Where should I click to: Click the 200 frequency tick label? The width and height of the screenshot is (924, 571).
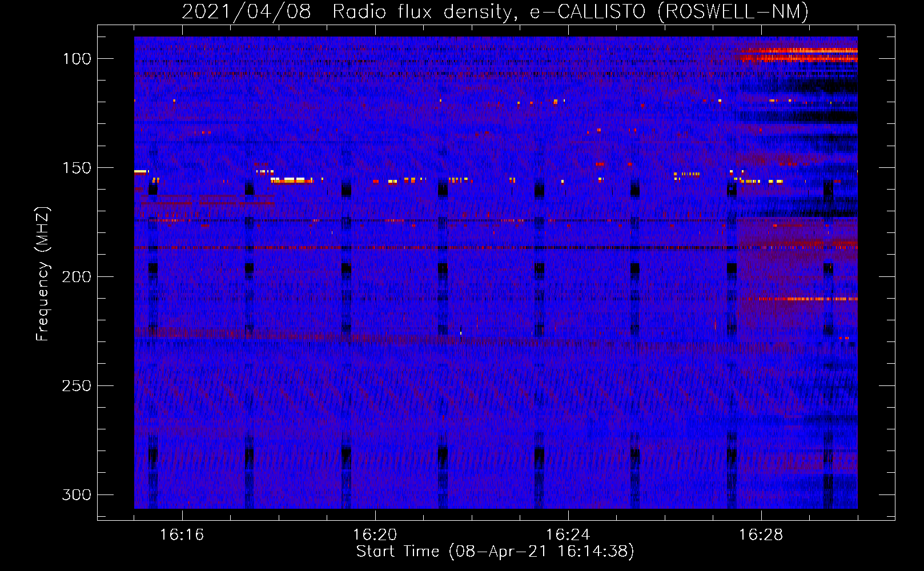click(77, 277)
